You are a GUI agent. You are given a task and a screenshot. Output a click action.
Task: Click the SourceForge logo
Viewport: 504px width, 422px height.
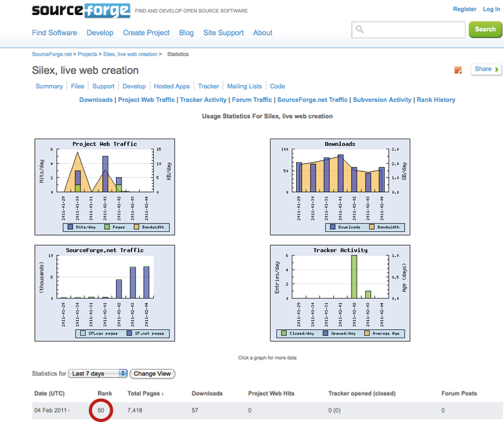[x=81, y=10]
